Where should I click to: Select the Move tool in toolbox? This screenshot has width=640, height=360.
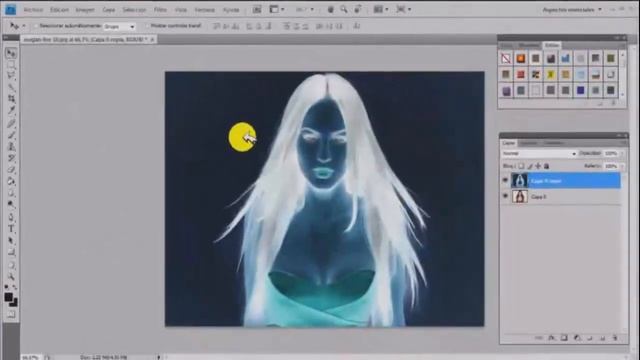(11, 53)
